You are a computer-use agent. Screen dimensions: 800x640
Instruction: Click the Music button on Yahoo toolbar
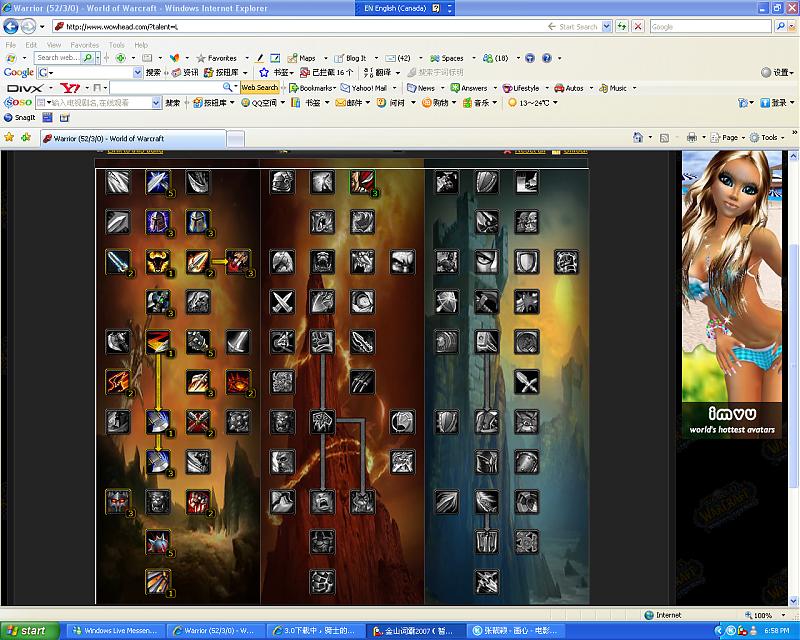pyautogui.click(x=613, y=88)
